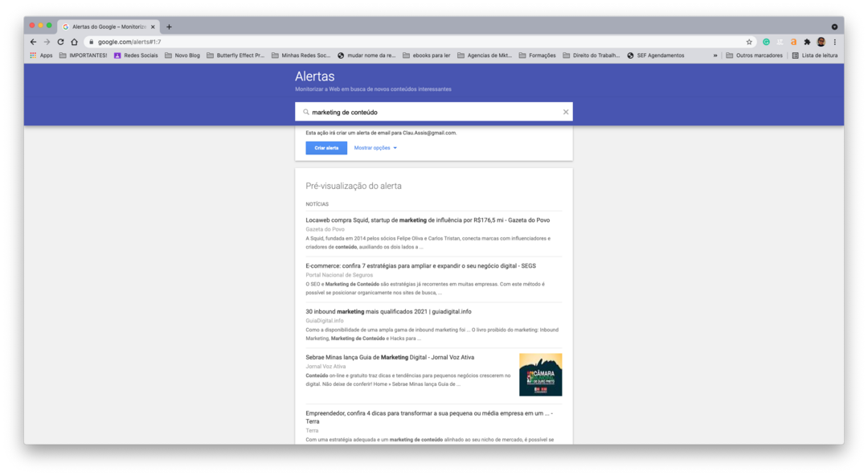The height and width of the screenshot is (476, 868).
Task: Open the SEF Agendamentos bookmark
Action: pos(656,55)
